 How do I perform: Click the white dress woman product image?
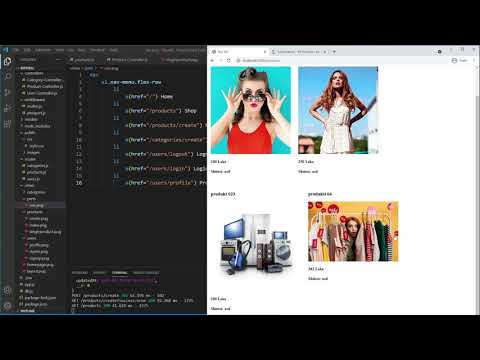(338, 110)
